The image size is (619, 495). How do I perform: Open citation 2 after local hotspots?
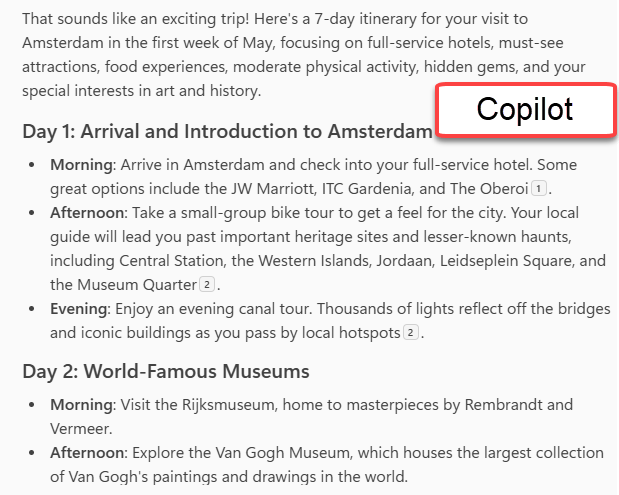tap(411, 333)
